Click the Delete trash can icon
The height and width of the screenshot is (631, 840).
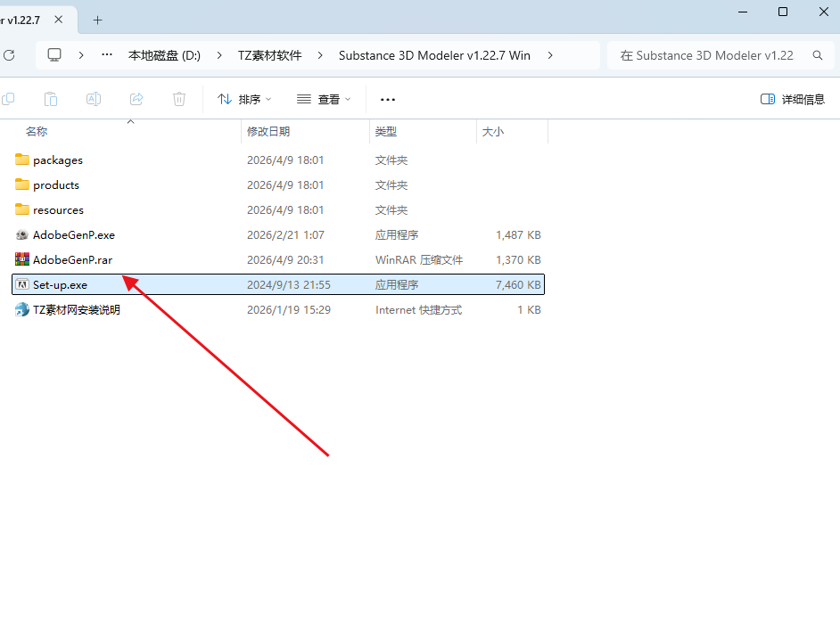point(179,99)
